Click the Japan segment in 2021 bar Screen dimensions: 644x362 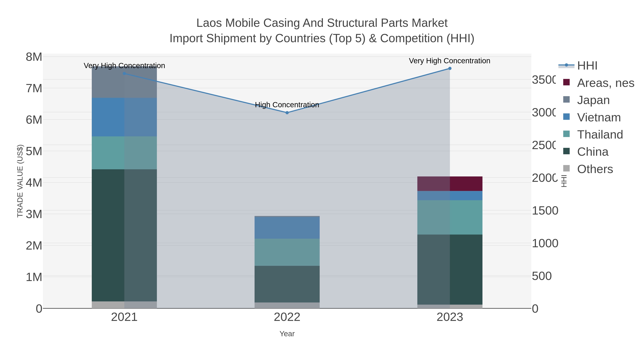124,82
